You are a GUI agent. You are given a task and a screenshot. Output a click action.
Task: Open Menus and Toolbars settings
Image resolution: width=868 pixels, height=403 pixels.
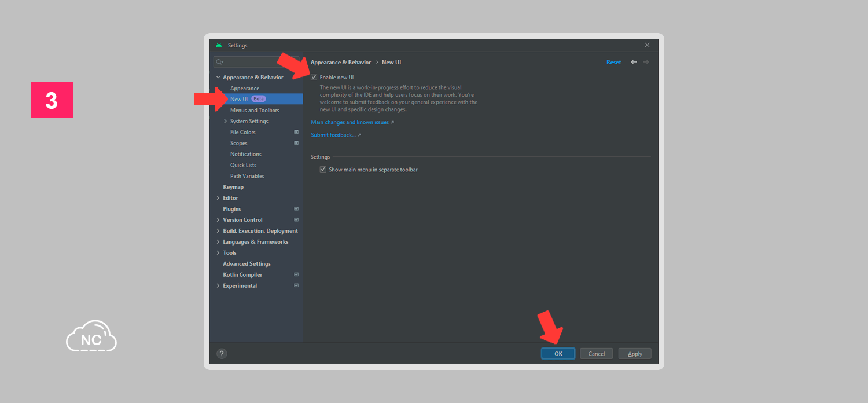point(255,111)
